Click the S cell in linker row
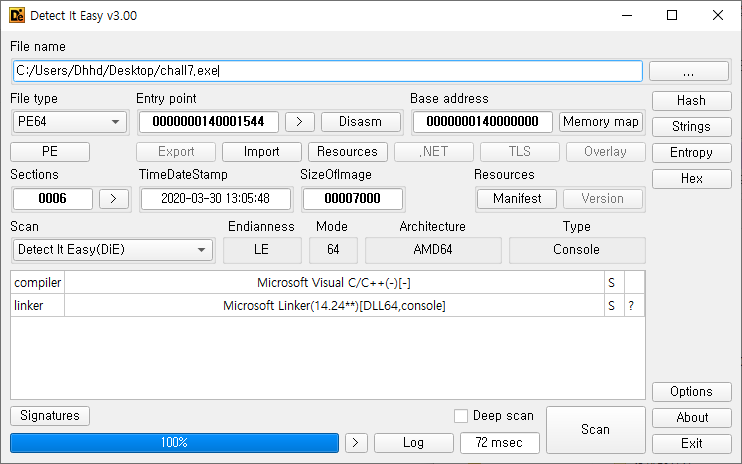The height and width of the screenshot is (464, 742). point(614,306)
